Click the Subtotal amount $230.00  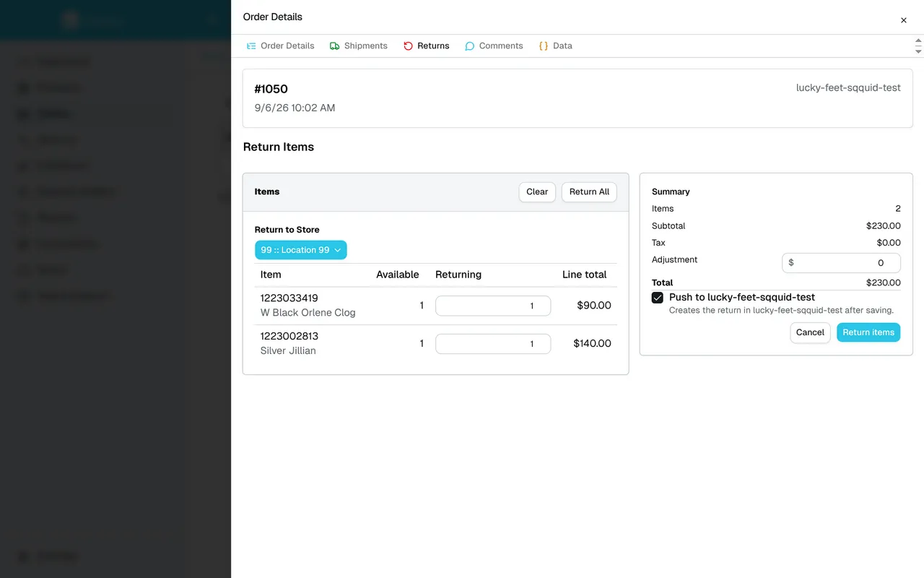pyautogui.click(x=884, y=226)
